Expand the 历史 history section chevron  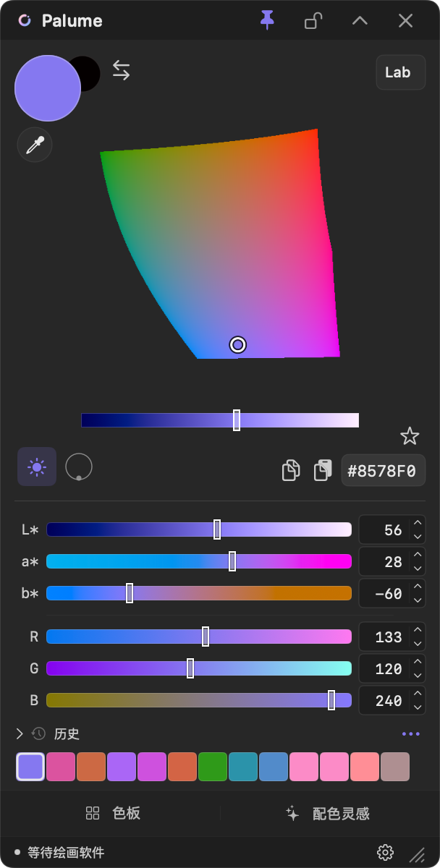click(20, 733)
